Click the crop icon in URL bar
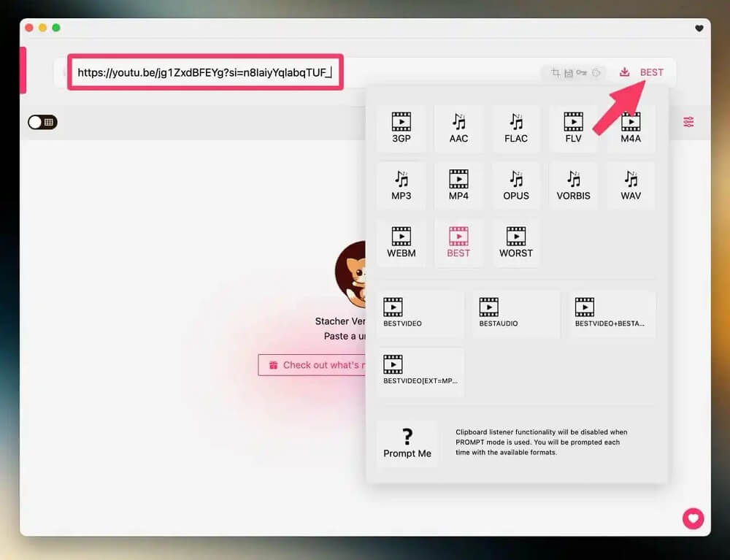Screen dimensions: 730x560 pyautogui.click(x=555, y=72)
